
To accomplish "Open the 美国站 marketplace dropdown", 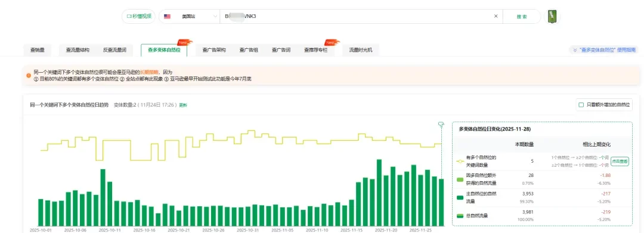I will pyautogui.click(x=190, y=17).
